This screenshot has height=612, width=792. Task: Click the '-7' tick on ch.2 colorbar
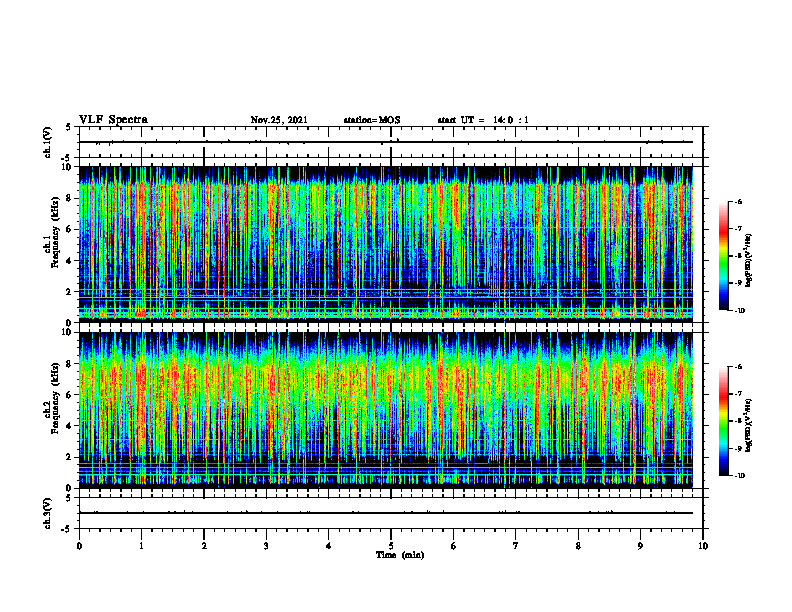(738, 394)
